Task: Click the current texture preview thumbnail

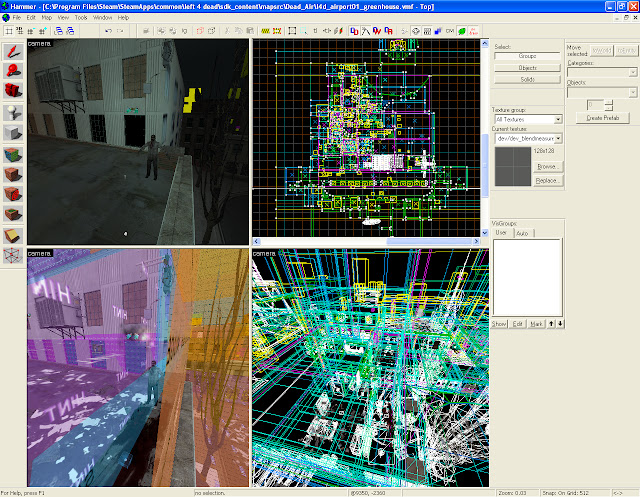Action: [513, 166]
